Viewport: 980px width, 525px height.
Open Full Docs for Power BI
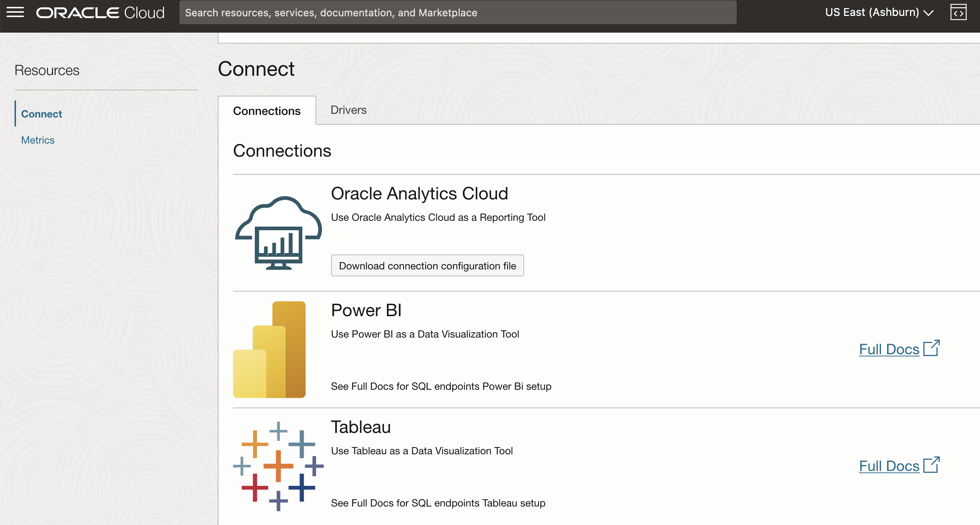click(x=889, y=349)
